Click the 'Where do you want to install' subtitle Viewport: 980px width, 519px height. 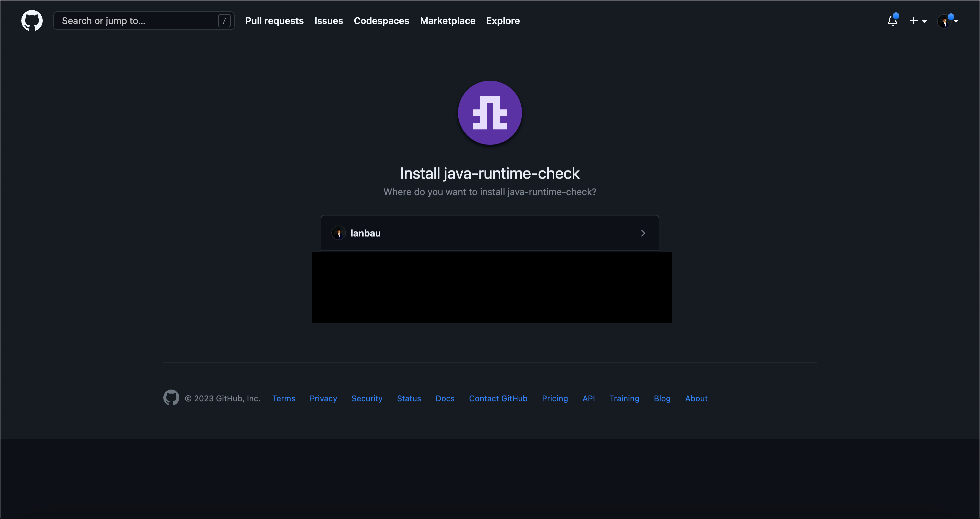tap(490, 192)
